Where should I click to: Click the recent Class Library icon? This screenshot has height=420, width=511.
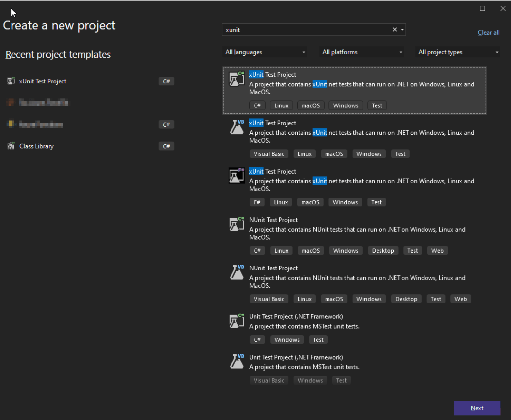point(11,146)
